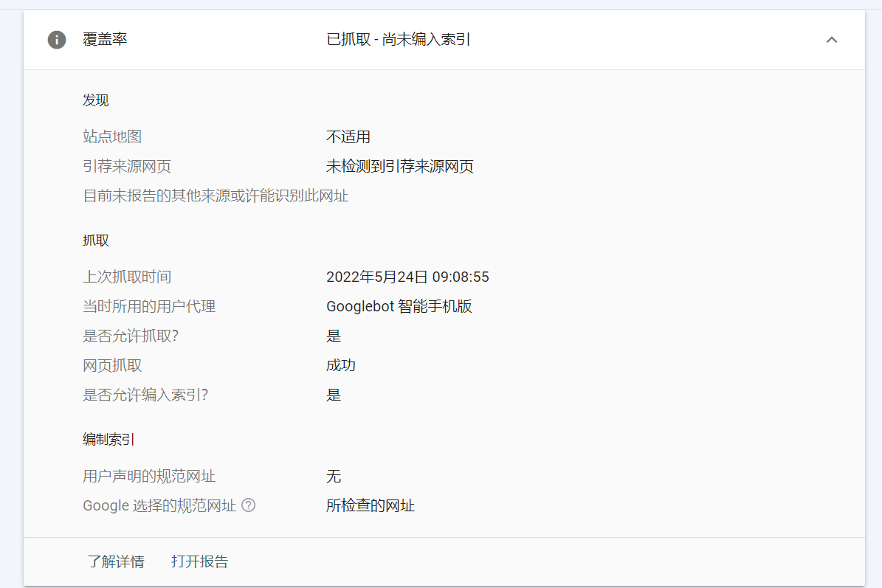Click the 上次抓取时间 timestamp value
This screenshot has width=882, height=588.
408,276
